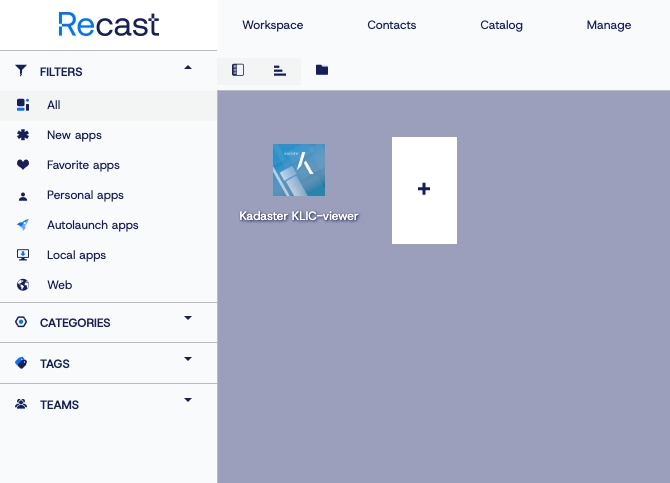Click the New apps star icon
This screenshot has height=483, width=670.
(x=23, y=135)
